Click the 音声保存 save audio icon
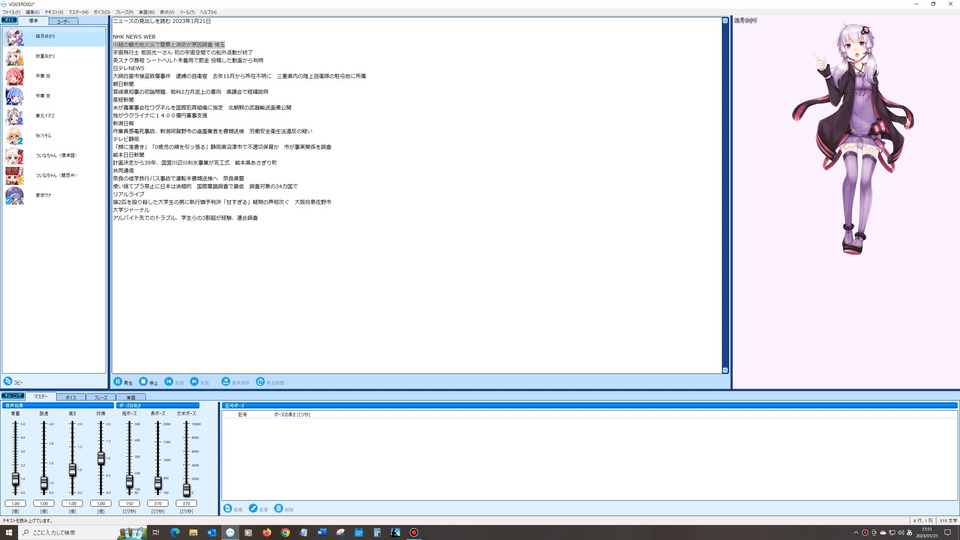Viewport: 960px width, 540px height. (x=226, y=381)
